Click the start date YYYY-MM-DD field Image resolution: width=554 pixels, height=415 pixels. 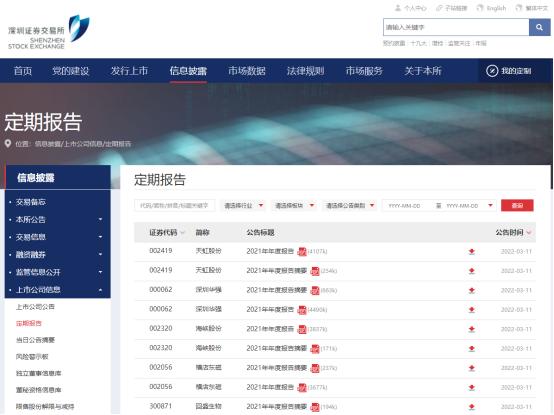(405, 206)
